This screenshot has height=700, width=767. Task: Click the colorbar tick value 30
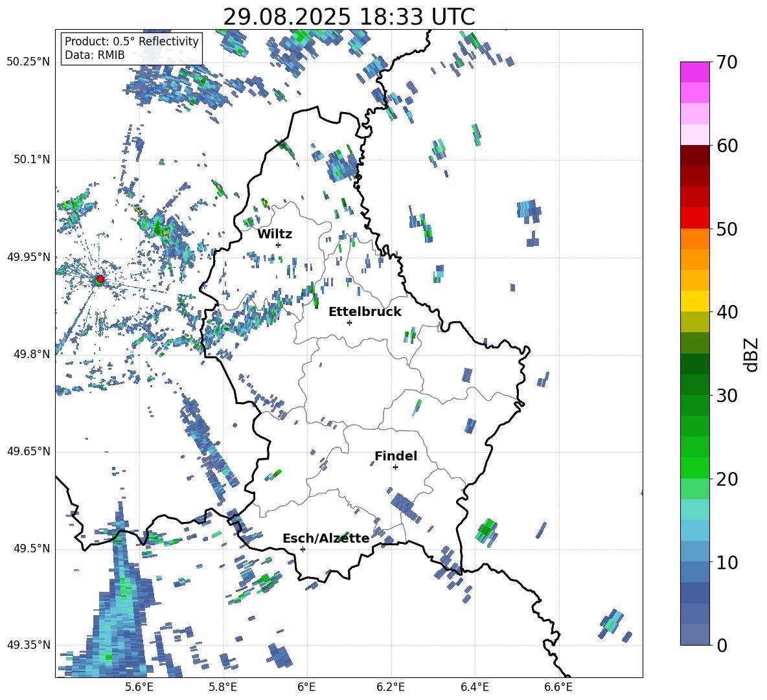727,396
